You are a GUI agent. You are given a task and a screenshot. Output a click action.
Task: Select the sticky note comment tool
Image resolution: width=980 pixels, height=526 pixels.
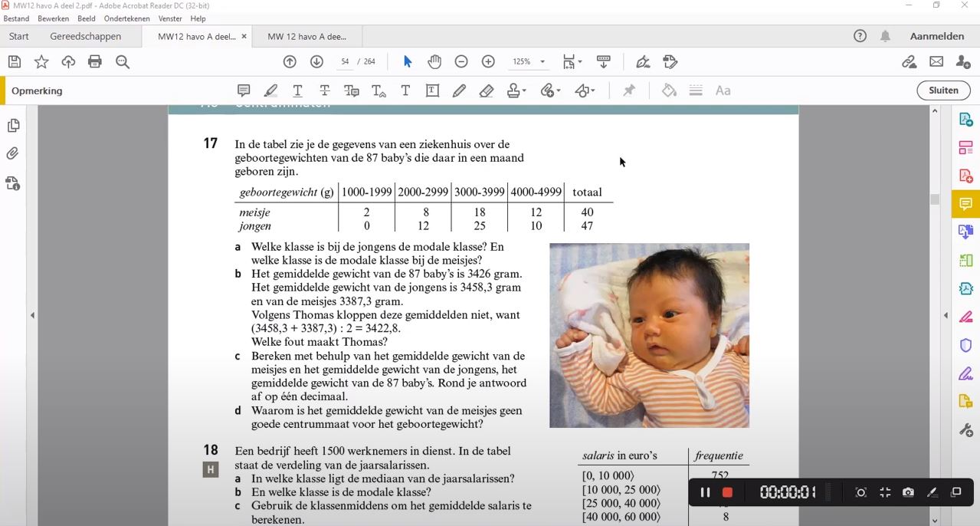244,90
